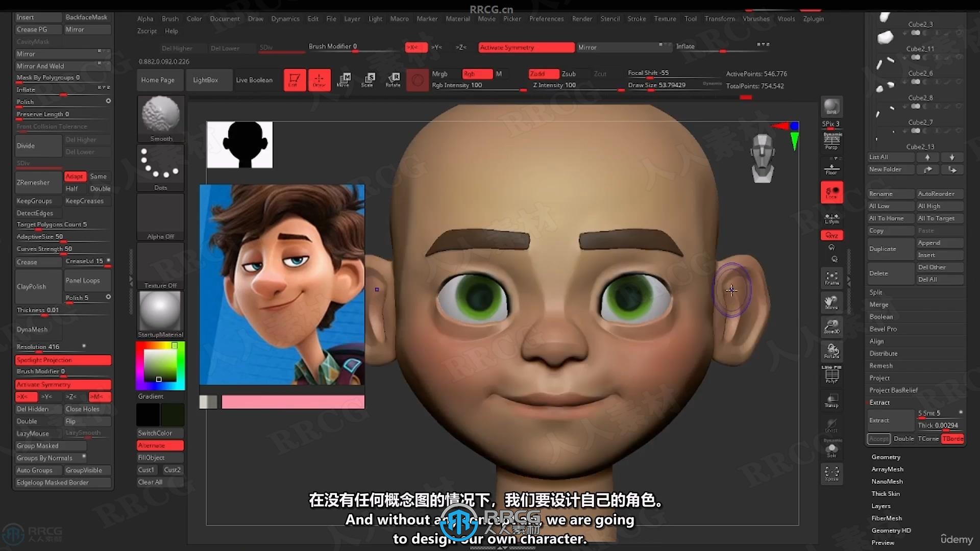Expand the Split section
980x551 pixels.
point(876,292)
